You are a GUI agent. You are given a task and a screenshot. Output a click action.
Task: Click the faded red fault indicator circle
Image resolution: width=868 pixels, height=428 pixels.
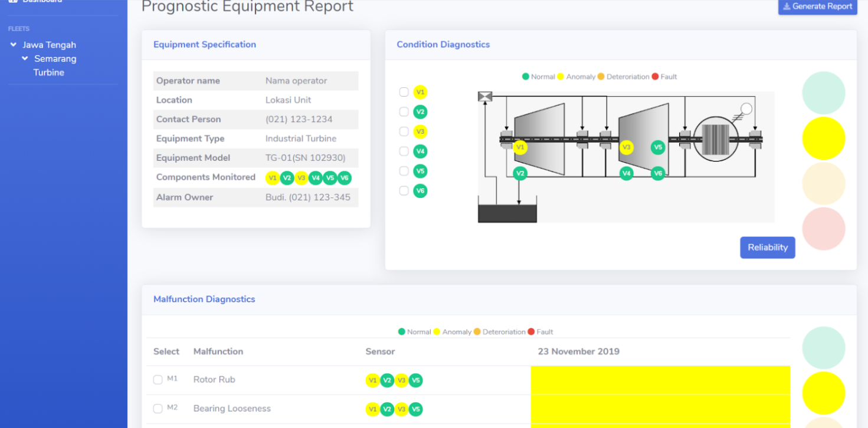click(823, 229)
